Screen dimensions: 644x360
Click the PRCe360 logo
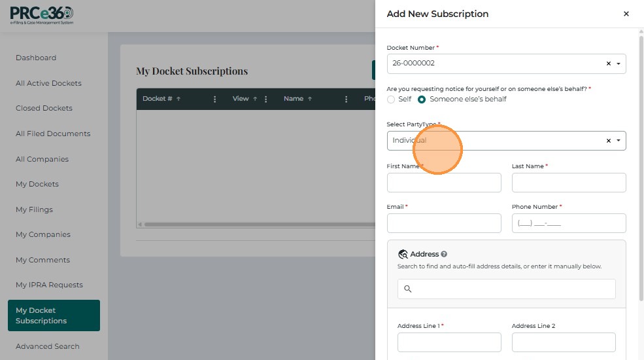pos(42,15)
